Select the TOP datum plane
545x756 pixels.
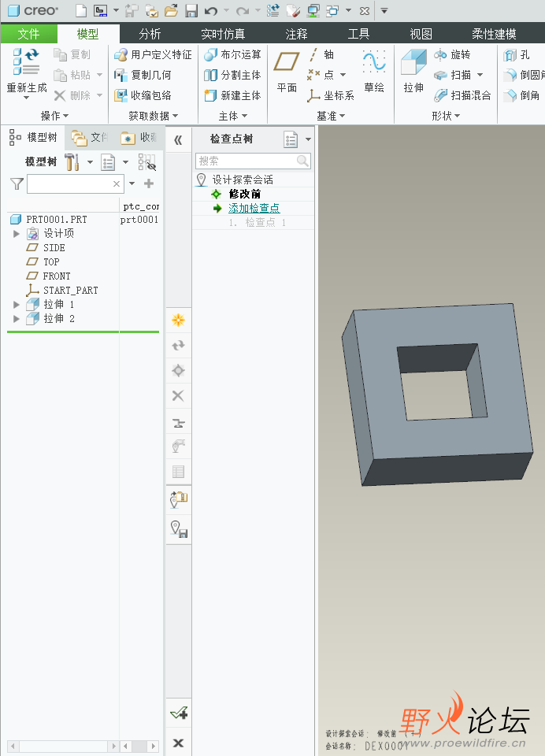click(51, 261)
